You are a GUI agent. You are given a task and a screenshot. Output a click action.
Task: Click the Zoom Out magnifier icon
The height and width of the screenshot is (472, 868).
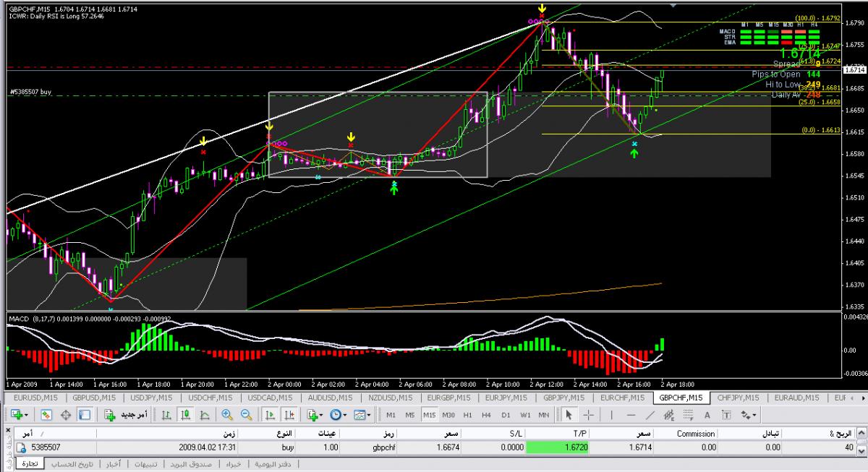[x=246, y=415]
